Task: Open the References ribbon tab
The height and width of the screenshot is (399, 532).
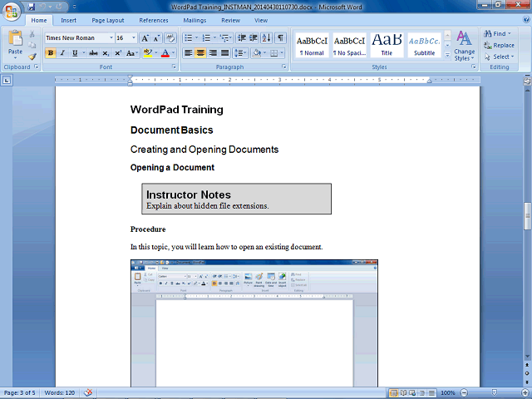Action: 154,20
